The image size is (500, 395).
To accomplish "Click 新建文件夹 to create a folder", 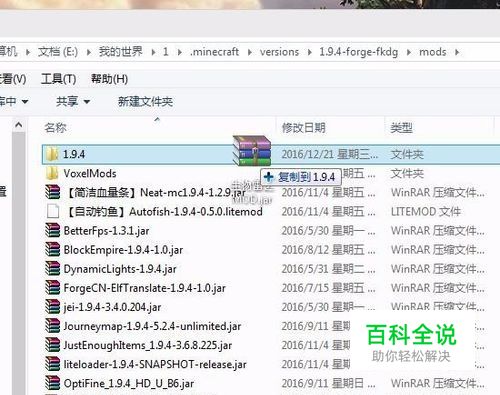I will click(145, 101).
